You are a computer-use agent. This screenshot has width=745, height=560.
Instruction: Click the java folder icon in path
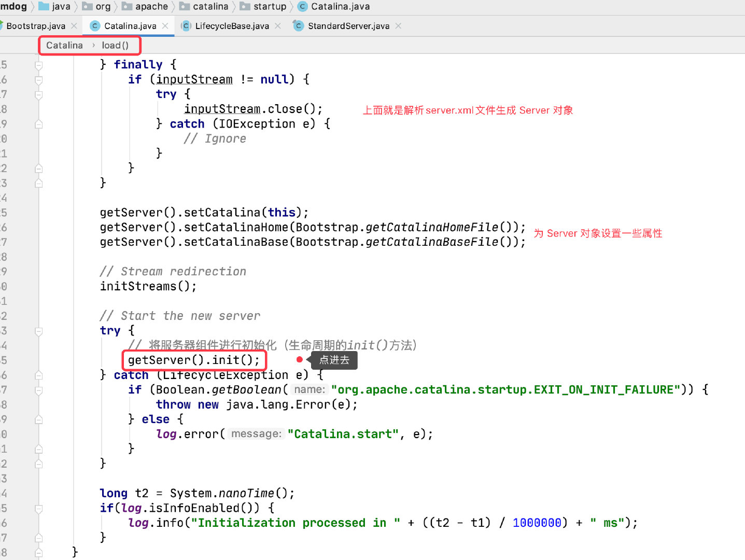(44, 6)
